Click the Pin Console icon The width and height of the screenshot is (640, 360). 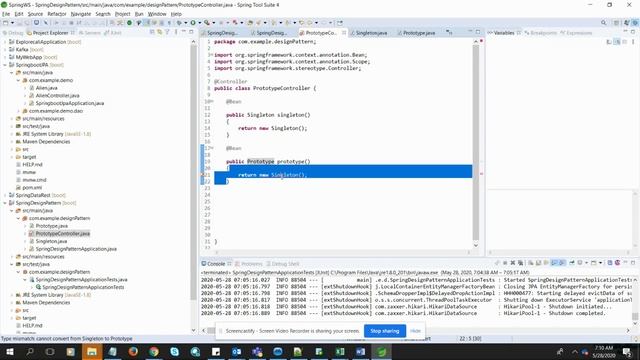coord(571,263)
